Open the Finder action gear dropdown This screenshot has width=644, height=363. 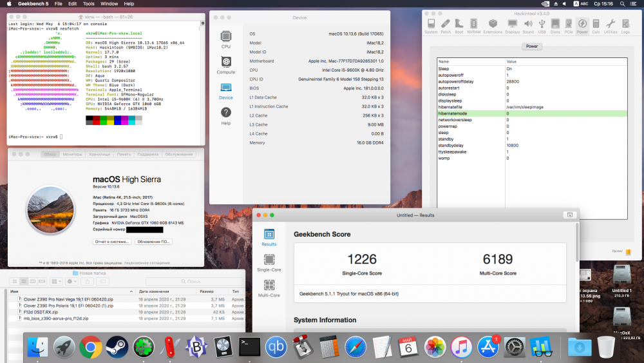tap(72, 282)
